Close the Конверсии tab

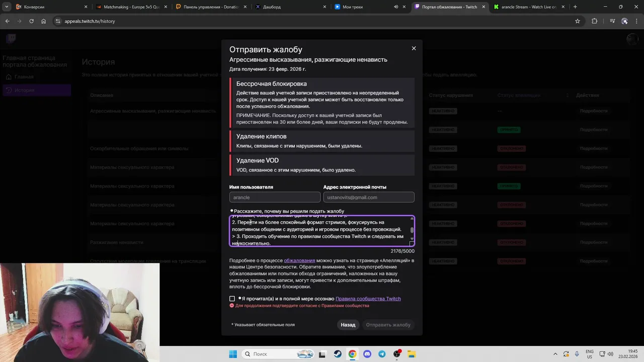pyautogui.click(x=86, y=7)
